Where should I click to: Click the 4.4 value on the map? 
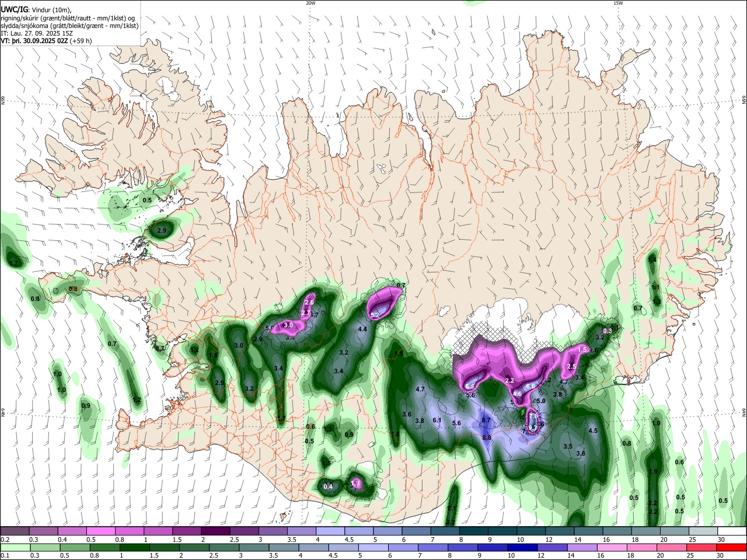click(x=362, y=329)
